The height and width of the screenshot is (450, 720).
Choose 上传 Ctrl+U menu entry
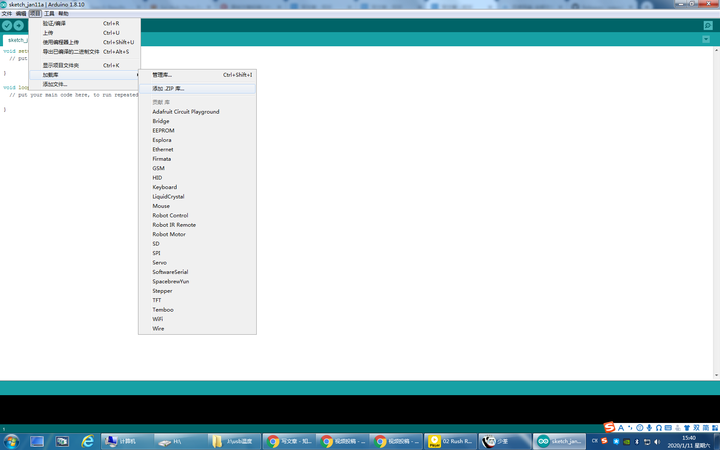coord(85,33)
